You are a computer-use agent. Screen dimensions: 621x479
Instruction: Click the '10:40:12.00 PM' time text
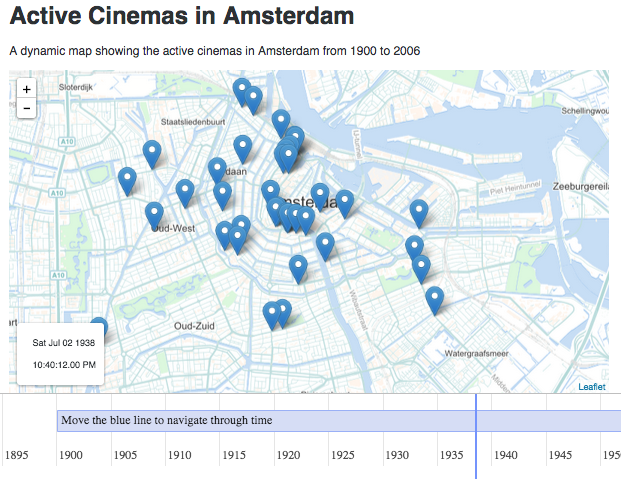pyautogui.click(x=64, y=364)
